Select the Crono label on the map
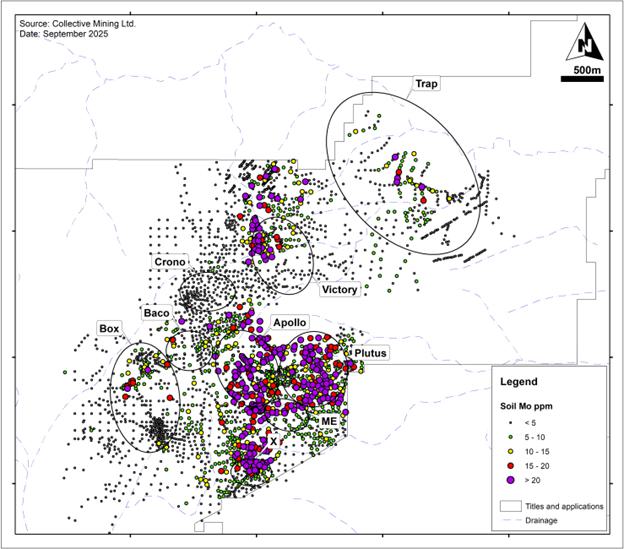Viewport: 624px width, 549px height. pos(169,262)
